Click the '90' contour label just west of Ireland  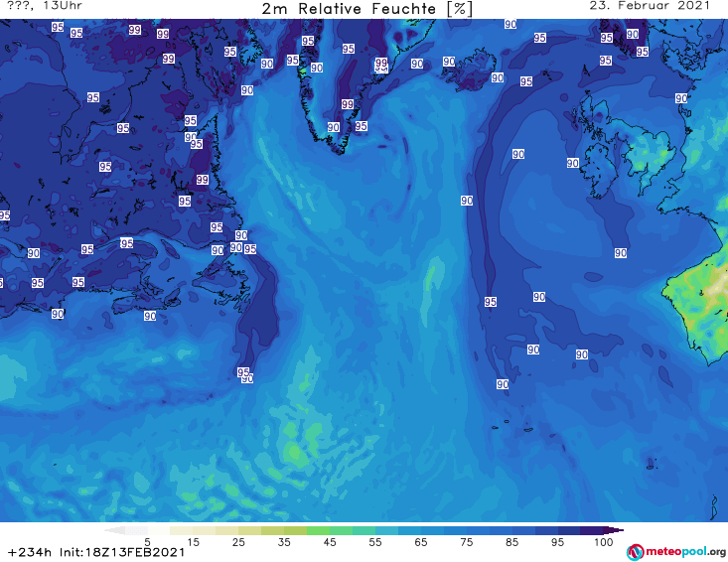[x=572, y=163]
